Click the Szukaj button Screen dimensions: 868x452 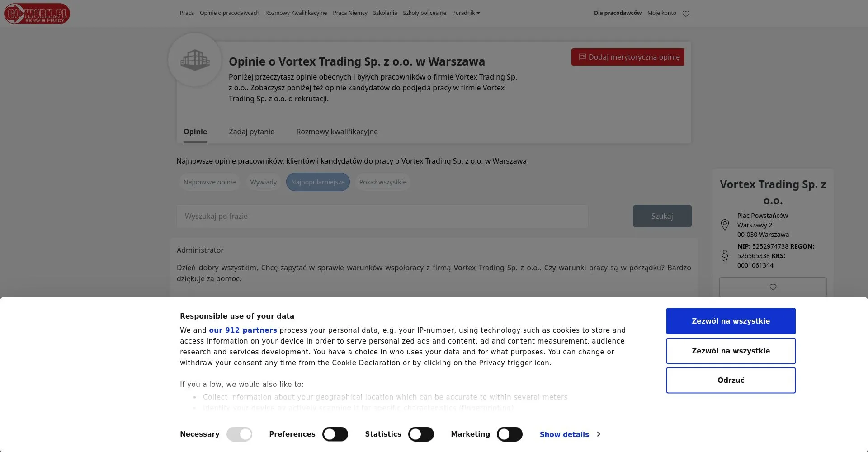coord(662,216)
